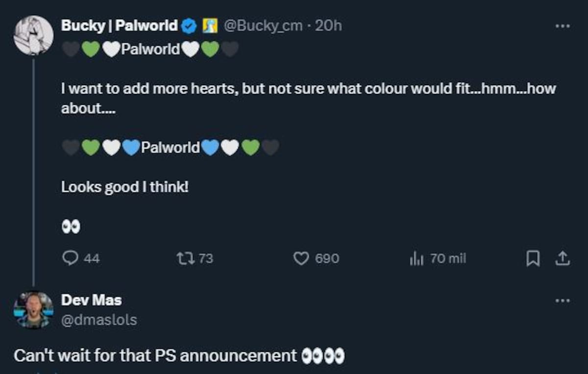This screenshot has height=374, width=588.
Task: Click the Bucky | Palworld display name
Action: tap(120, 26)
